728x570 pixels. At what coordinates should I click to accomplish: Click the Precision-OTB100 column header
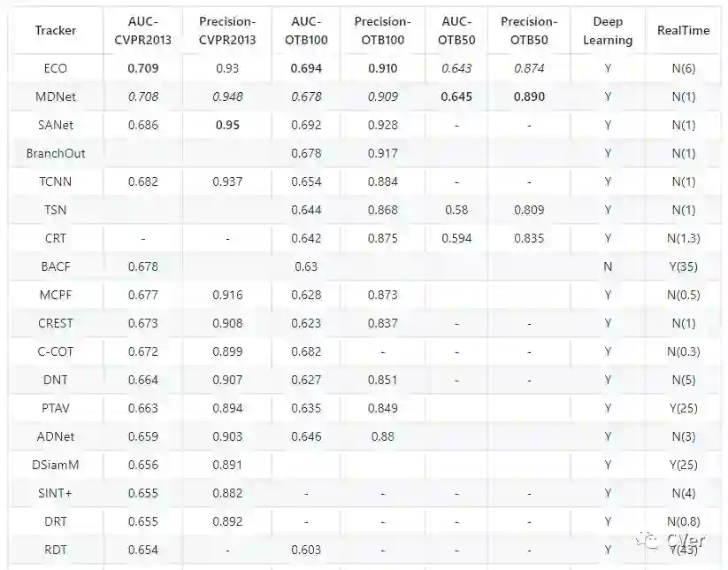click(382, 30)
